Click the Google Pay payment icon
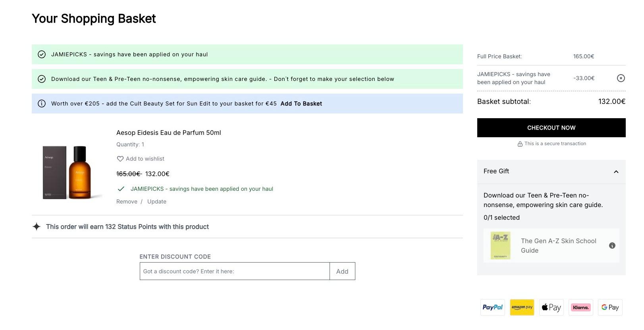 pyautogui.click(x=610, y=307)
